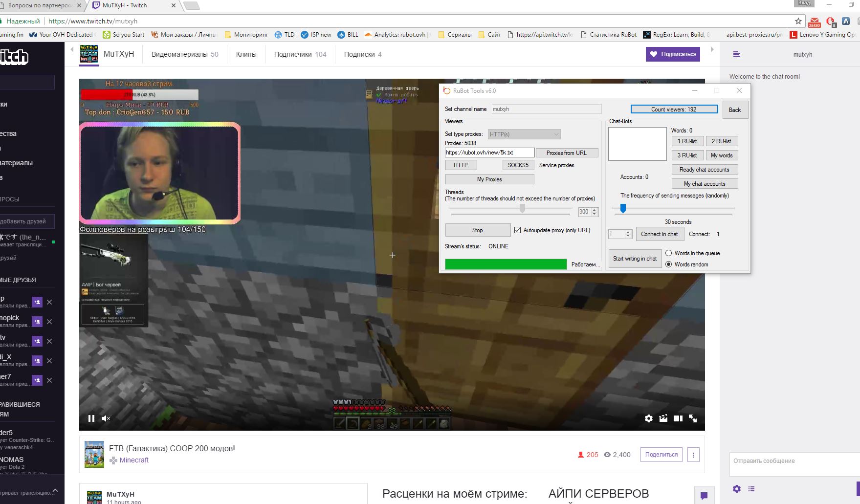Viewport: 860px width, 504px height.
Task: Open chat settings gear icon
Action: pyautogui.click(x=736, y=489)
